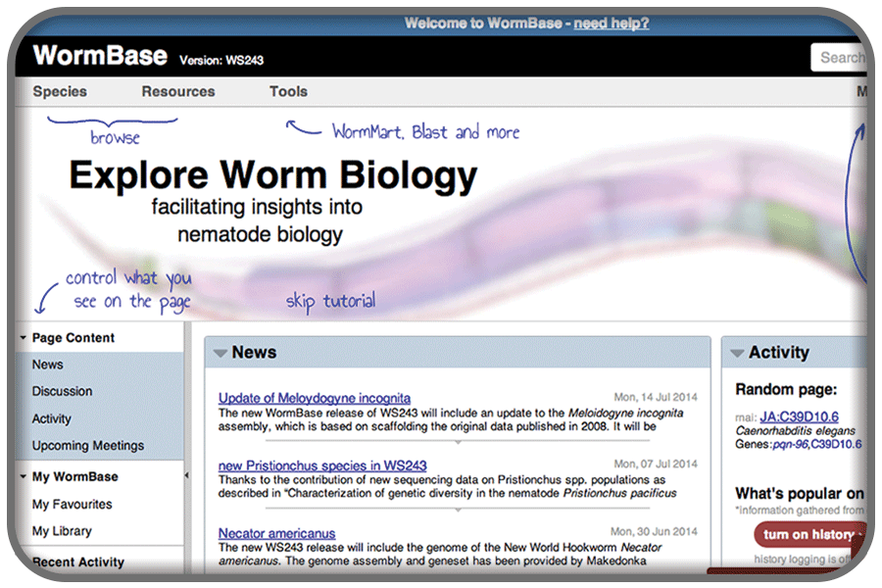Image resolution: width=882 pixels, height=588 pixels.
Task: Open random page link JA:C39D10.6
Action: 799,416
